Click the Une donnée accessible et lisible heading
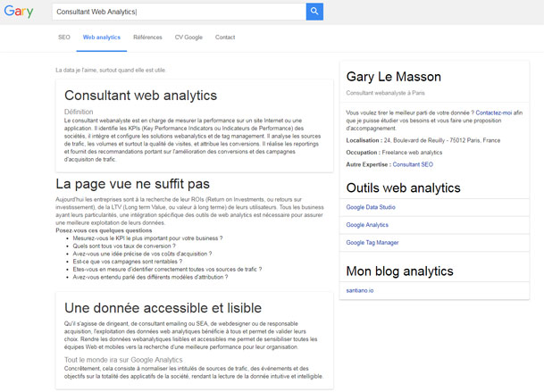 (163, 308)
